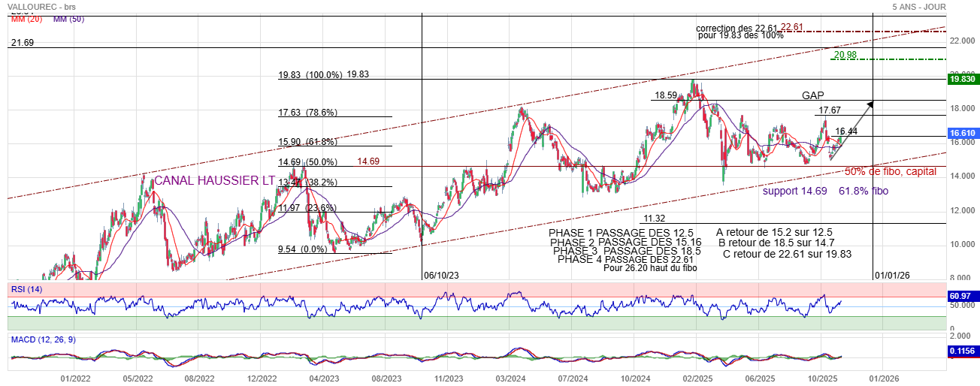Click the red 22.61 target label
Viewport: 980px width, 386px height.
792,27
